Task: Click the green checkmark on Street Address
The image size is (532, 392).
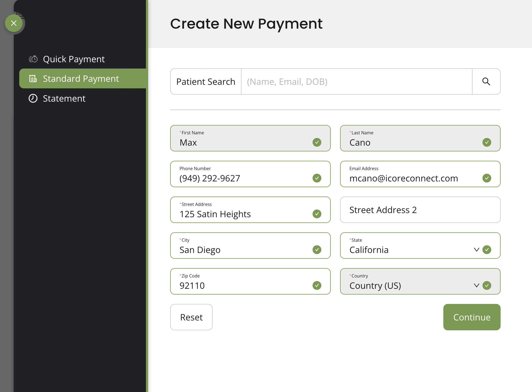Action: coord(317,214)
